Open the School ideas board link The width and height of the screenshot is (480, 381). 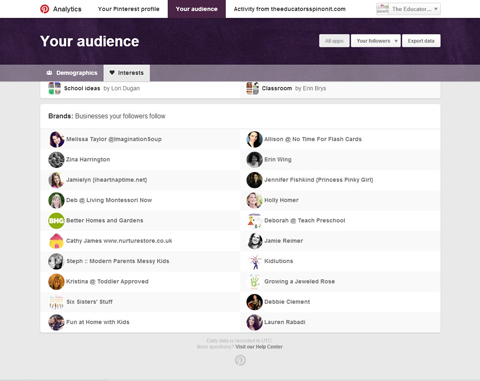click(x=82, y=88)
